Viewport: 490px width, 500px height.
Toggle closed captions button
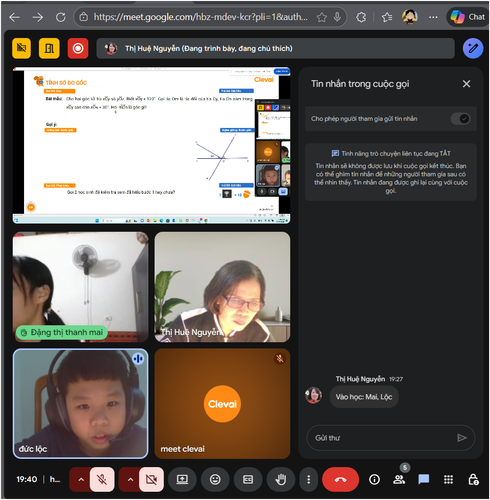click(248, 479)
